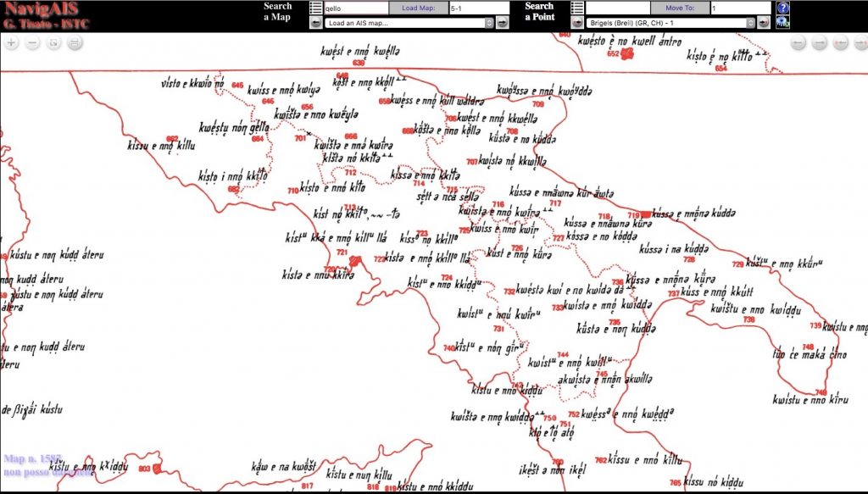Focus the Move To number field showing 1

[x=741, y=8]
